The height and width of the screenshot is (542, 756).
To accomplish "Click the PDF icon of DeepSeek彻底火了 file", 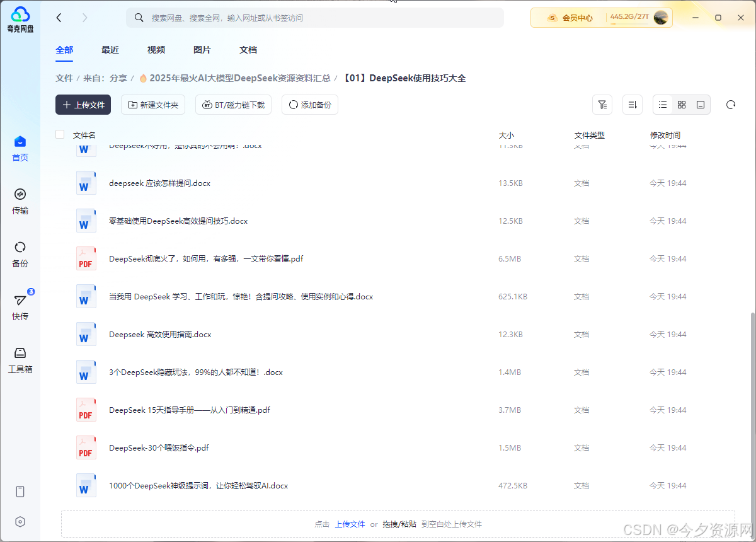I will [x=86, y=258].
